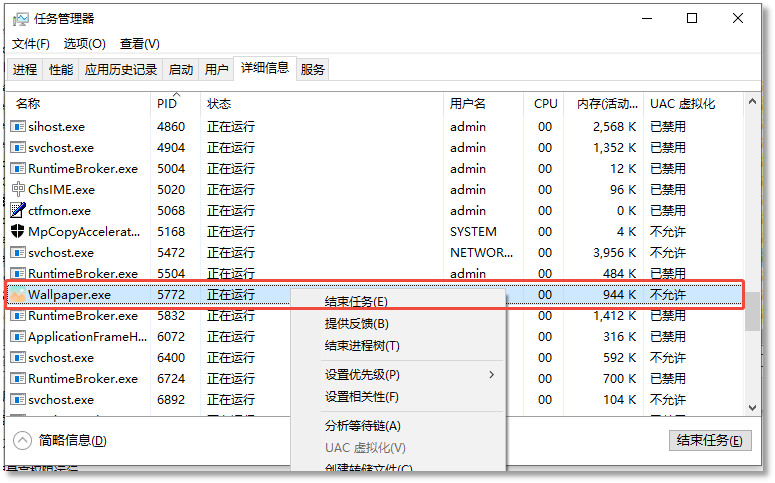Screen dimensions: 775x483
Task: Click PID value 5772
Action: click(171, 295)
